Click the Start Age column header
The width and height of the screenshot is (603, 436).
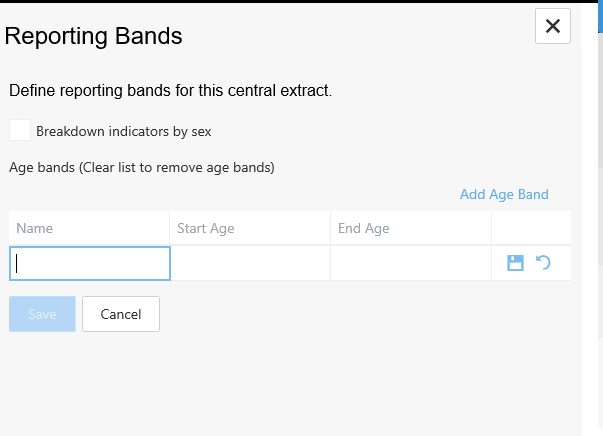pos(205,228)
